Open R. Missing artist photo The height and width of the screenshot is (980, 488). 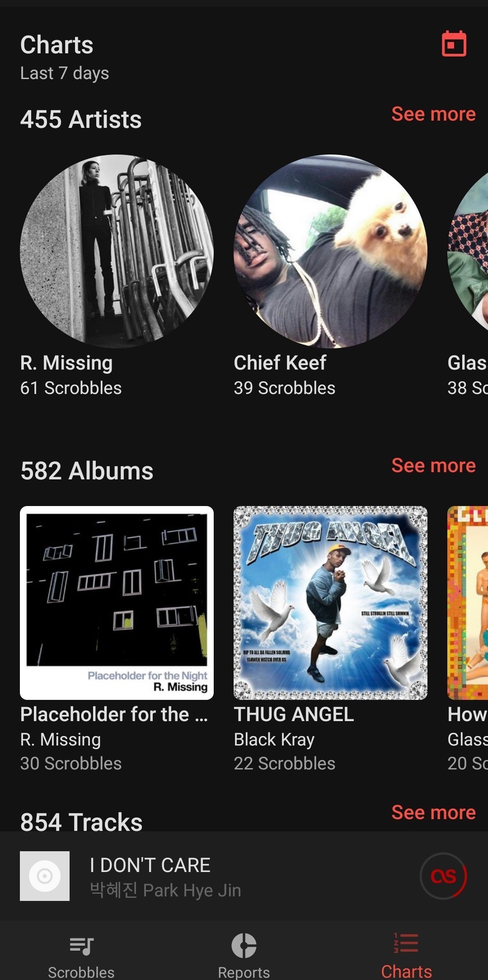pos(117,251)
